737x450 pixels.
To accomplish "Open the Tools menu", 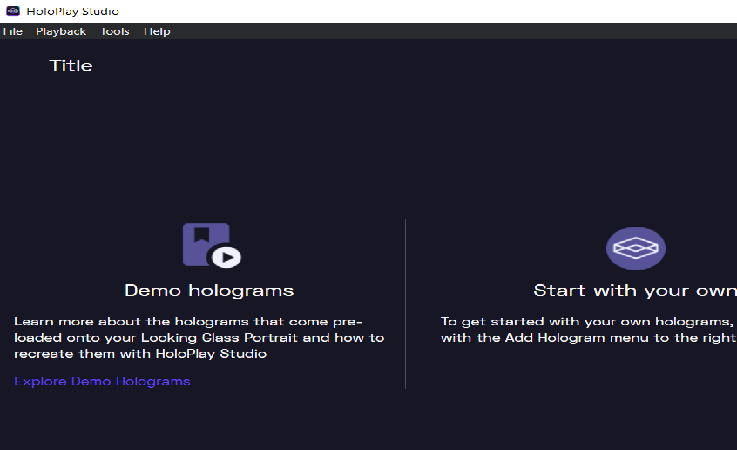I will (x=116, y=32).
